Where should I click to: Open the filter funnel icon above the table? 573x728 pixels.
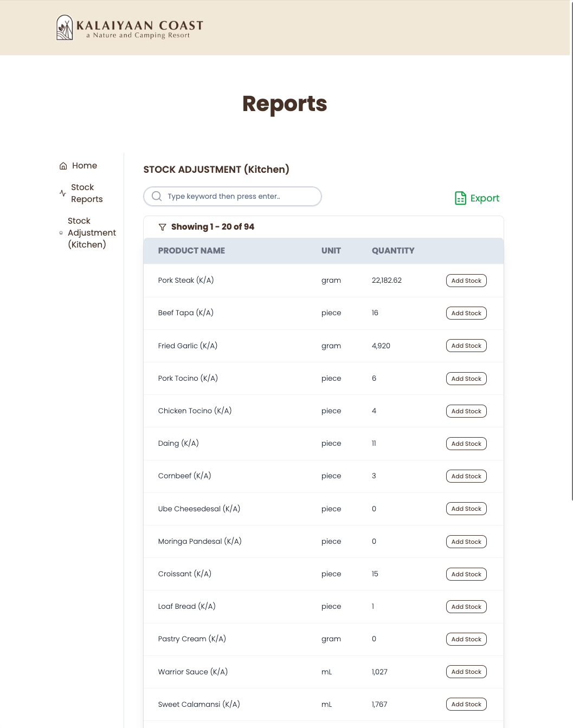162,227
